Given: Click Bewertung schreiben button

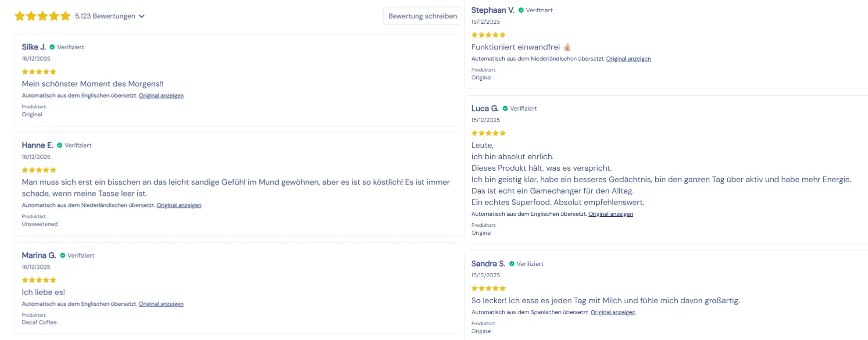Looking at the screenshot, I should [421, 16].
